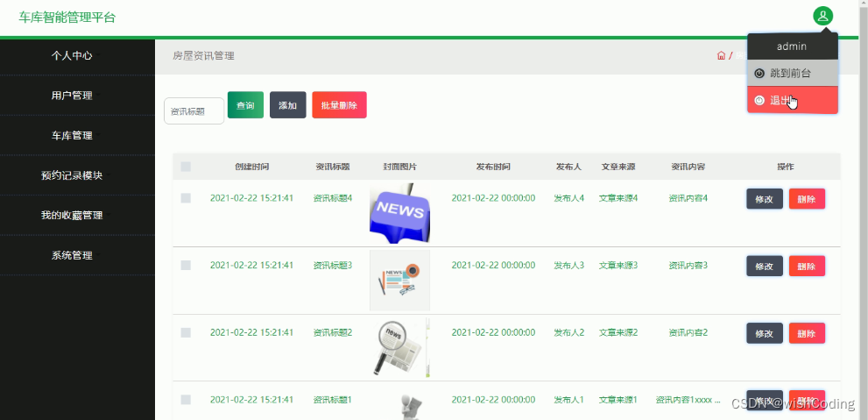868x420 pixels.
Task: Click the home breadcrumb icon
Action: tap(721, 55)
